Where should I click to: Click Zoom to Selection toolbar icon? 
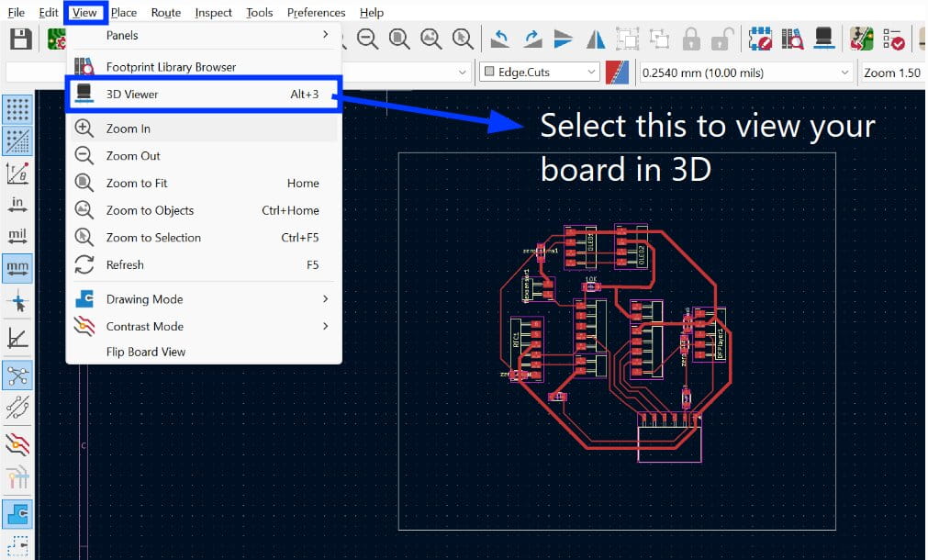pos(463,39)
